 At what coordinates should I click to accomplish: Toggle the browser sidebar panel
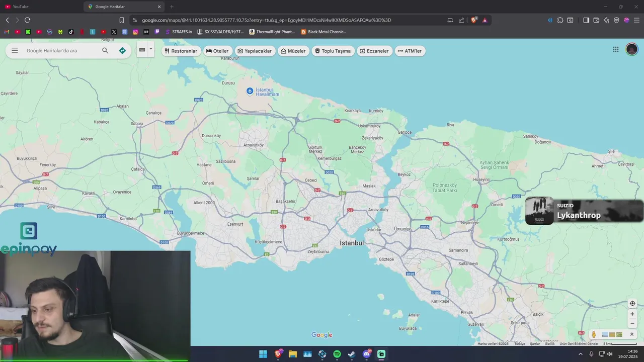click(x=586, y=20)
